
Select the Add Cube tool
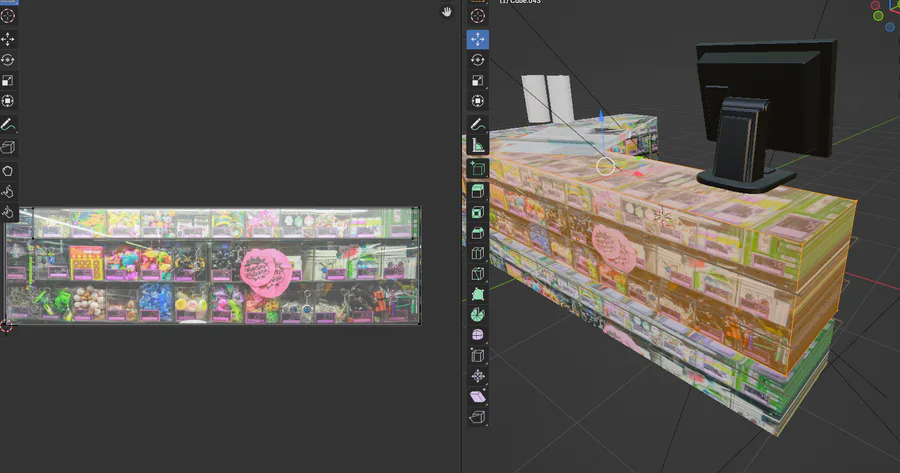point(478,168)
